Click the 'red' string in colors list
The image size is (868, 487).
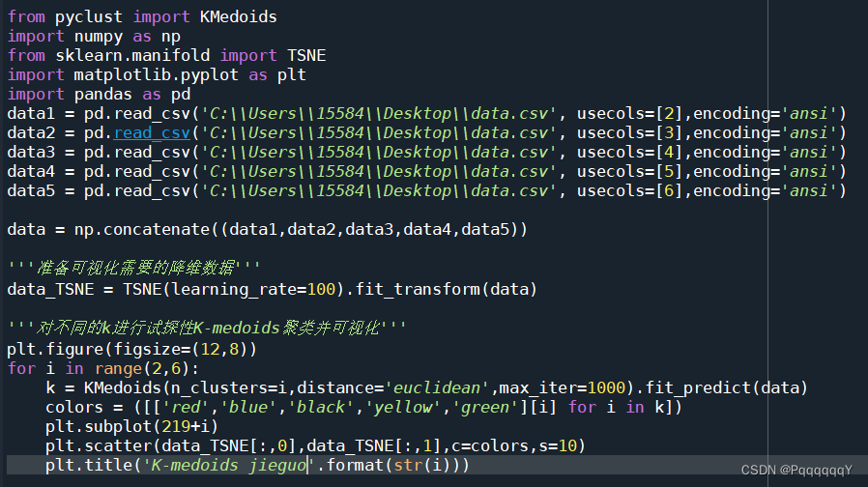click(x=186, y=408)
